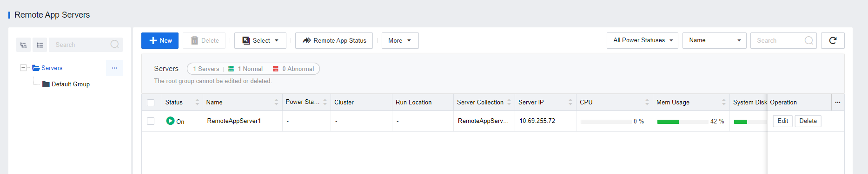Switch sidebar to tree view icon
Image resolution: width=868 pixels, height=174 pixels.
click(x=24, y=45)
